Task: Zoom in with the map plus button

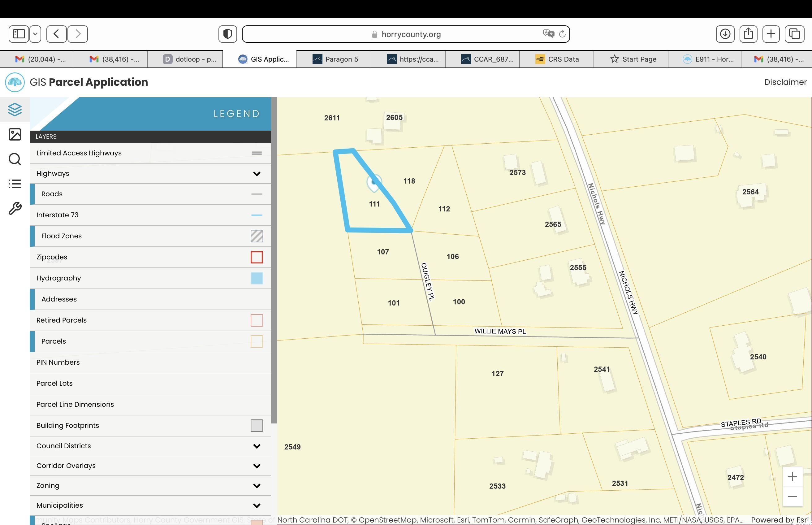Action: [x=792, y=477]
